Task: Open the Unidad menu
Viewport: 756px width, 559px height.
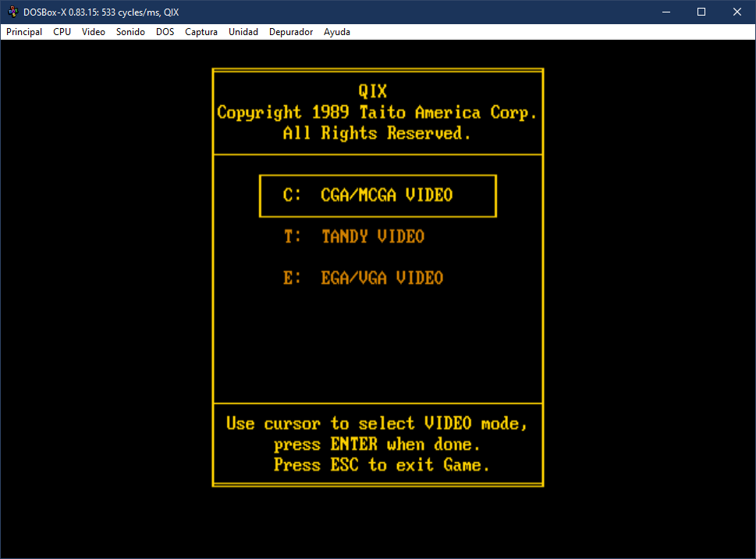Action: 243,32
